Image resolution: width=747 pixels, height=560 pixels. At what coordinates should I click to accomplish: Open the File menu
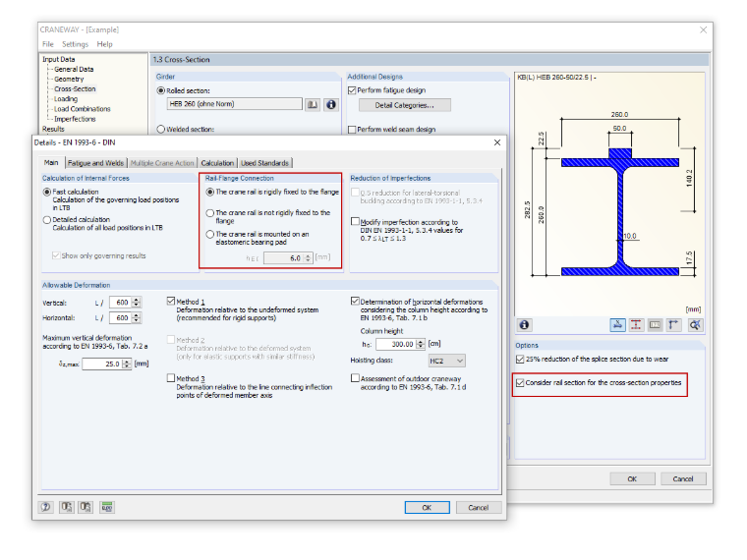47,44
